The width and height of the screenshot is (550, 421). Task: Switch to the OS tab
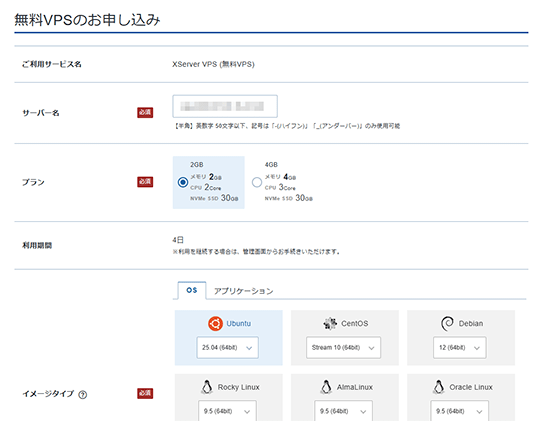point(192,290)
